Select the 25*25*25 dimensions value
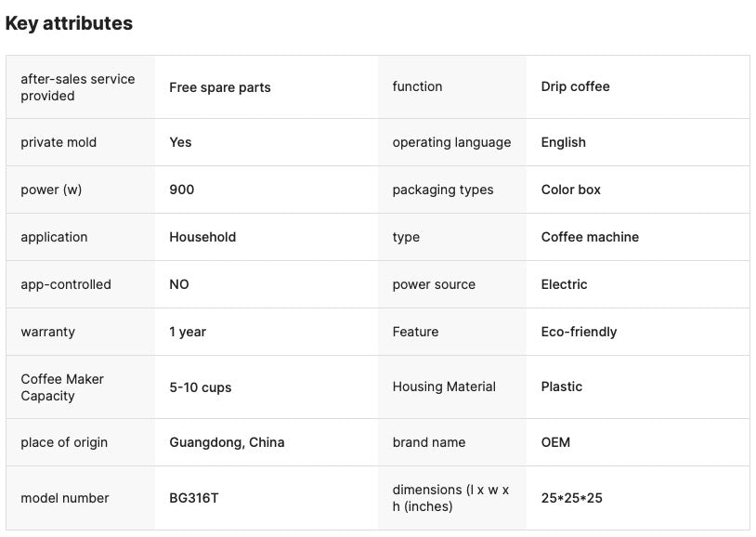This screenshot has width=756, height=537. [572, 498]
